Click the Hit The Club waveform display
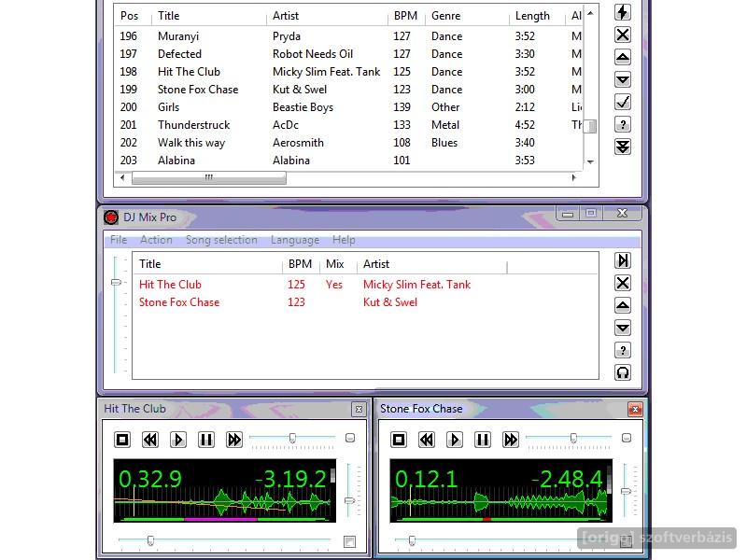 pos(225,491)
